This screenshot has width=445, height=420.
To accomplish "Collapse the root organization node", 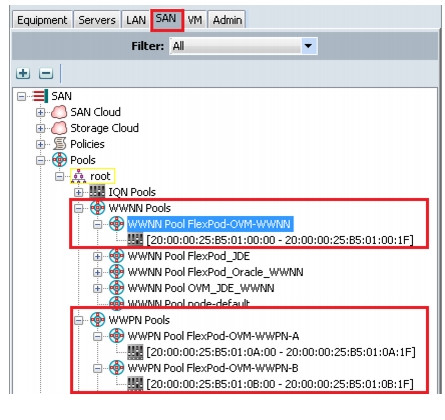I will click(59, 176).
